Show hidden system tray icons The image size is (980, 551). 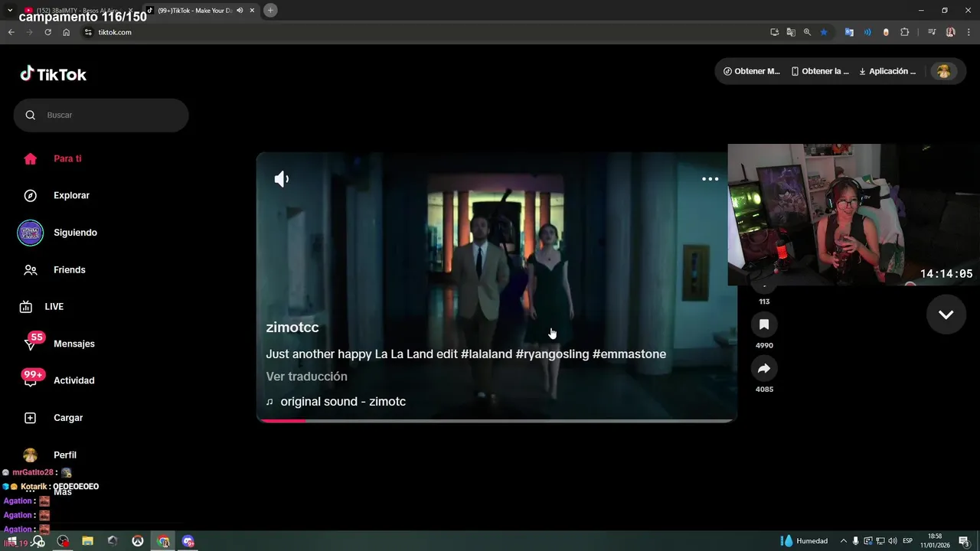tap(844, 541)
